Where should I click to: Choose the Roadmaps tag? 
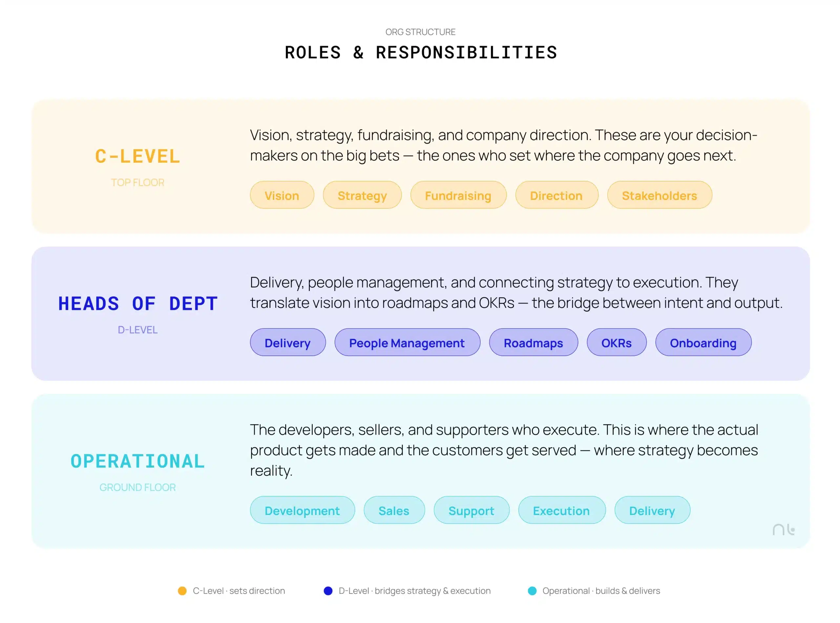tap(534, 342)
